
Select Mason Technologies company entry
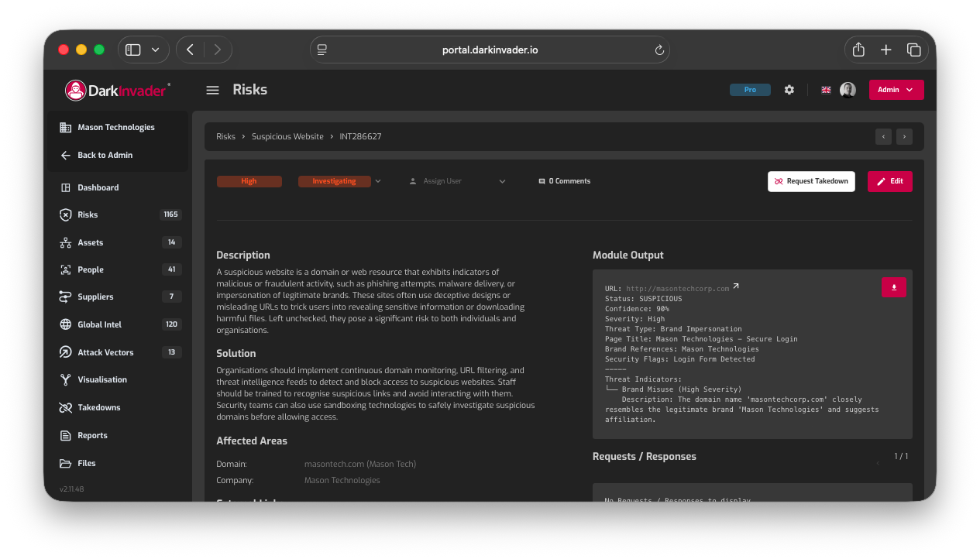[x=118, y=127]
